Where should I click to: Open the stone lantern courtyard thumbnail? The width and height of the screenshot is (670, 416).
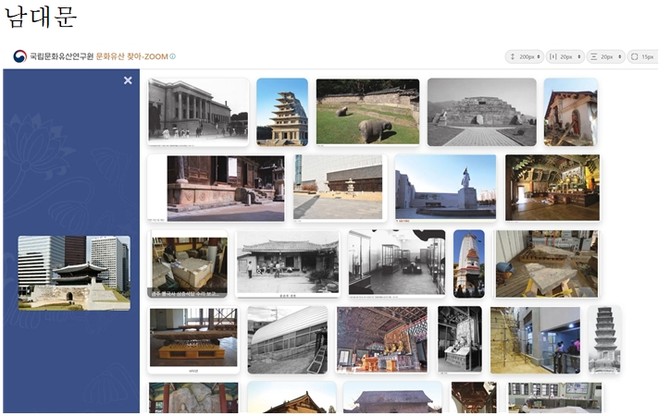(x=338, y=187)
